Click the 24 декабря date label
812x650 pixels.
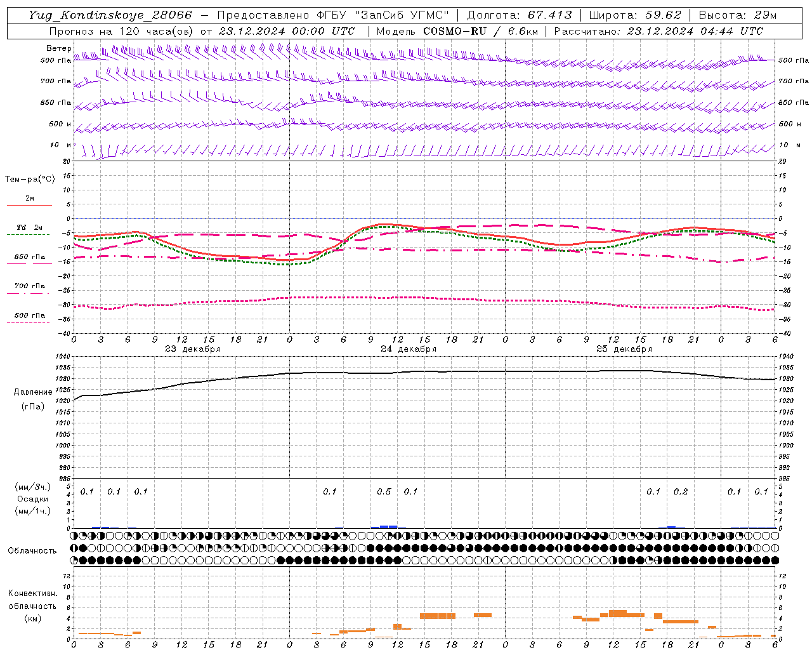(x=409, y=349)
